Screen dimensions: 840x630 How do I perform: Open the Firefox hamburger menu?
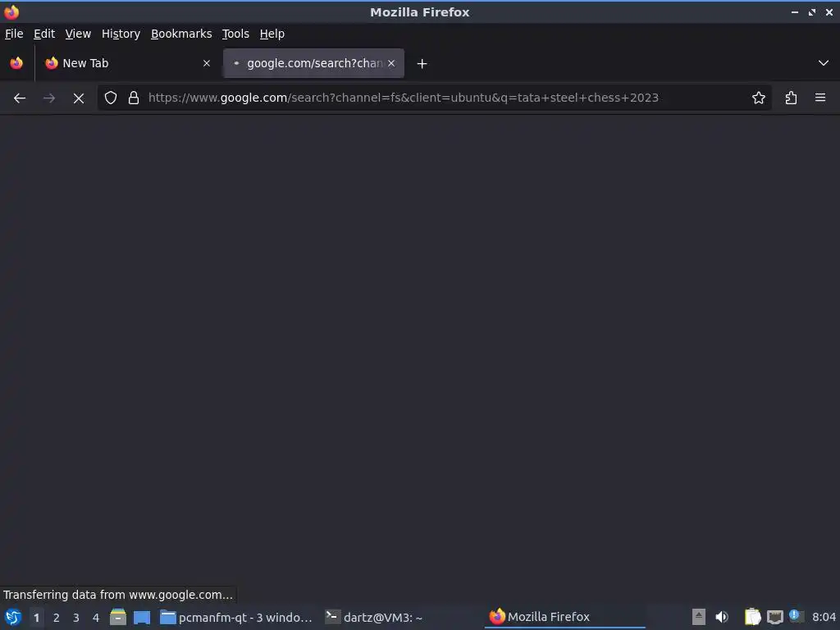(x=820, y=98)
